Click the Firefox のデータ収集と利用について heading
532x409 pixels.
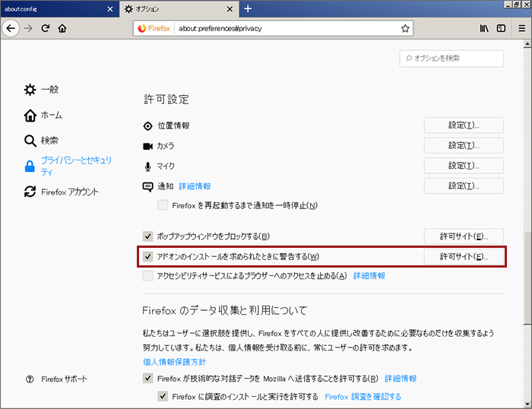click(x=225, y=310)
